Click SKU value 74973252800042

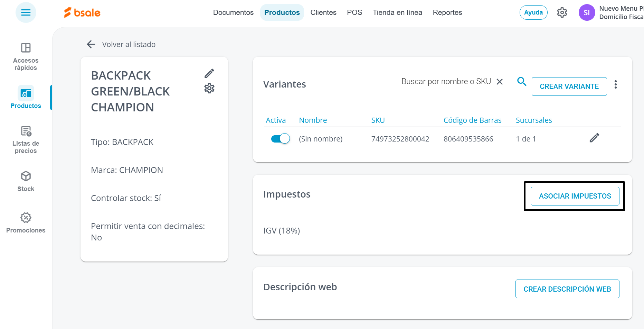[400, 139]
